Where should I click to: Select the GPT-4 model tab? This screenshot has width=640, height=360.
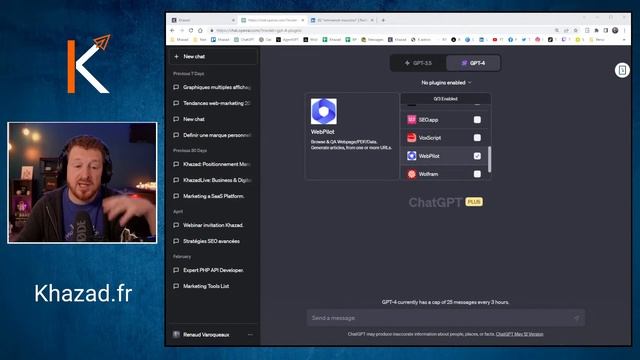(473, 63)
